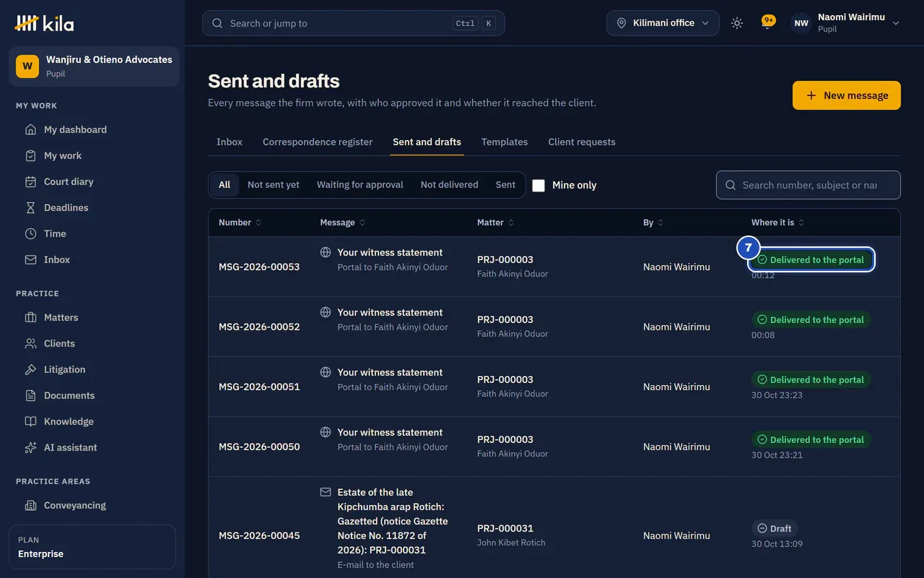924x578 pixels.
Task: Open matter PRJ-000031
Action: coord(505,528)
